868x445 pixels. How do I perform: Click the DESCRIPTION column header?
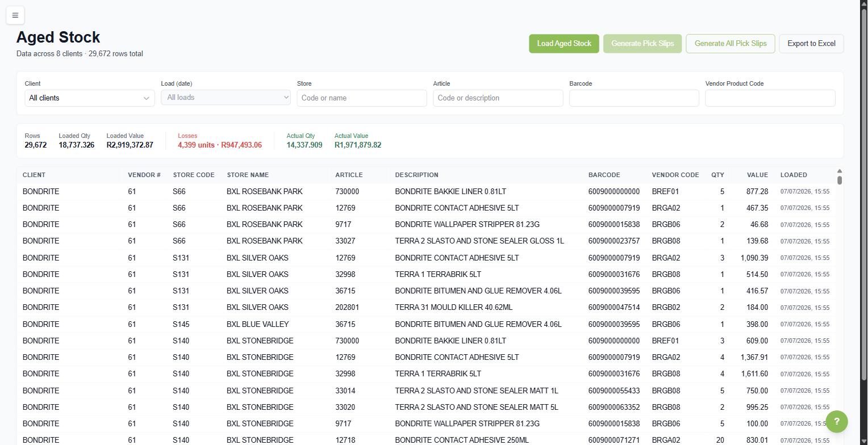click(416, 175)
